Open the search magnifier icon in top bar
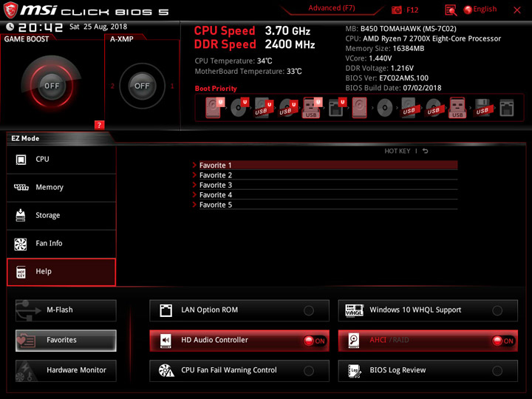The image size is (532, 399). point(451,10)
